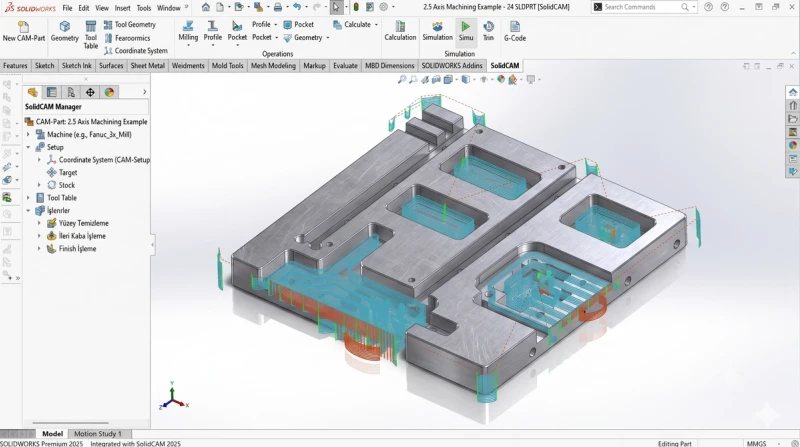Image resolution: width=800 pixels, height=447 pixels.
Task: Switch to the Sheet Metal tab
Action: click(x=147, y=65)
